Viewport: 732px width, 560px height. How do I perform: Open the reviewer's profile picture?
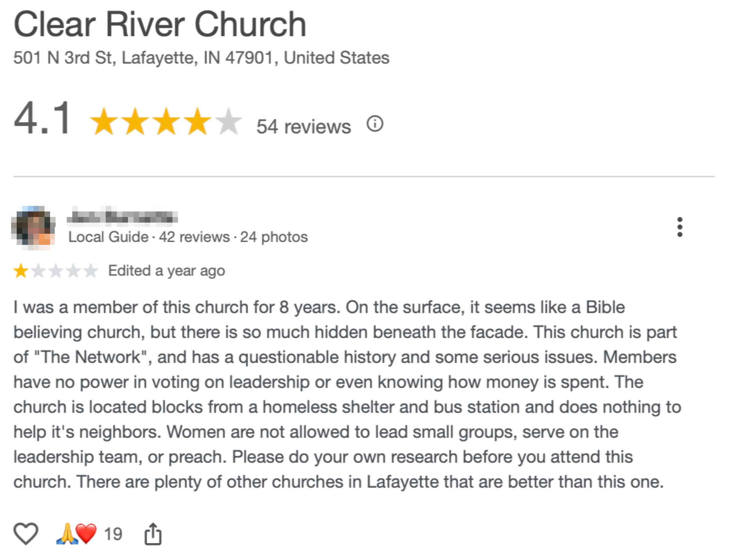tap(33, 228)
